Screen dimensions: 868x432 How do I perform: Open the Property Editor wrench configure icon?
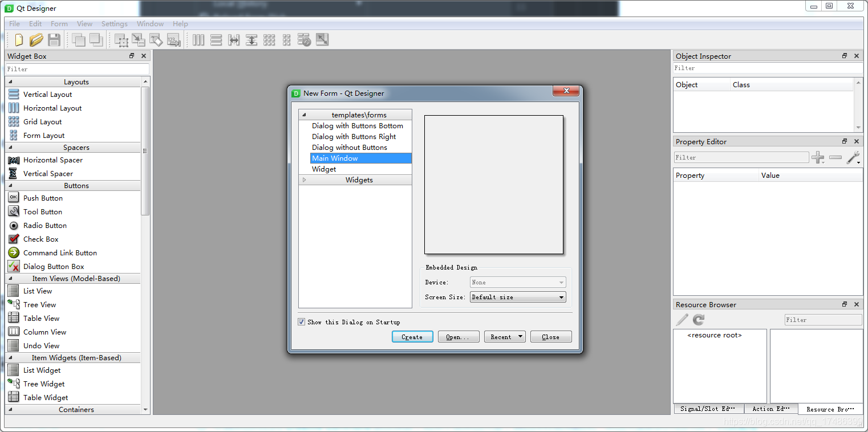coord(854,157)
